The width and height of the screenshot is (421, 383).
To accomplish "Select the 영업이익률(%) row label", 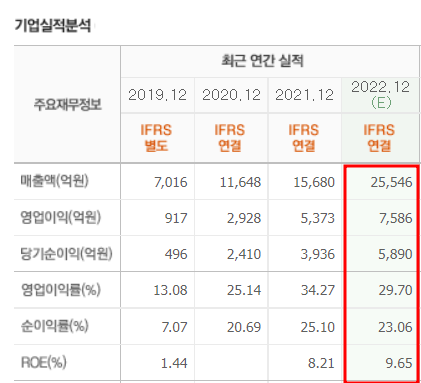I will click(x=61, y=289).
